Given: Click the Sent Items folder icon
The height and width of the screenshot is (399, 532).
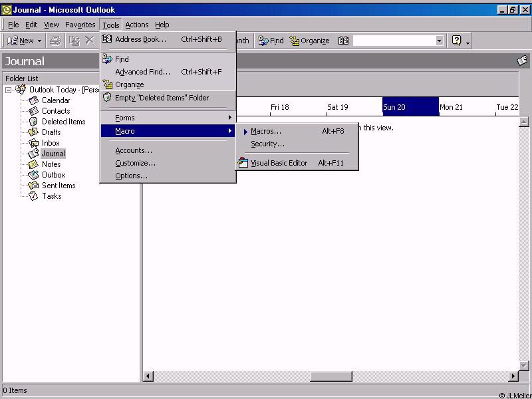Looking at the screenshot, I should [x=34, y=186].
